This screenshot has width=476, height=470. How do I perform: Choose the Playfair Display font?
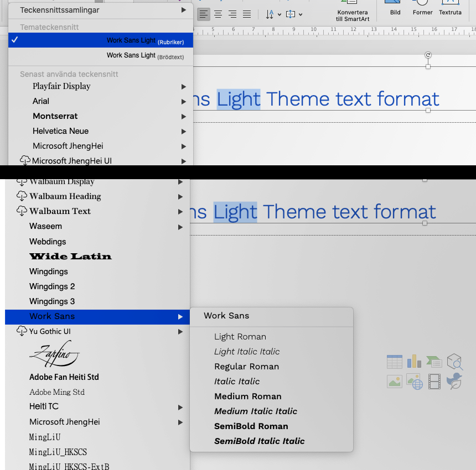[61, 86]
